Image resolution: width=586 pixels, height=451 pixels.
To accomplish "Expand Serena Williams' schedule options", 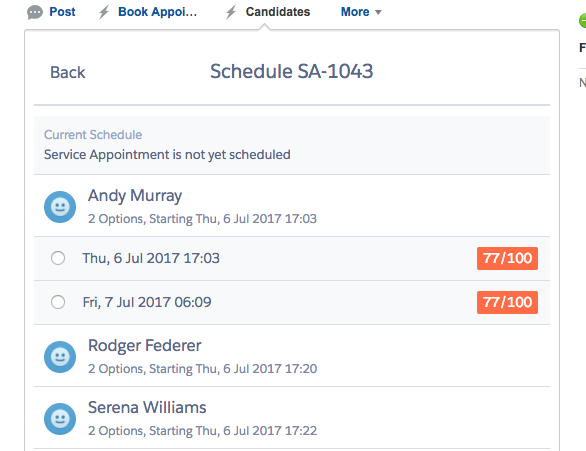I will pyautogui.click(x=292, y=418).
